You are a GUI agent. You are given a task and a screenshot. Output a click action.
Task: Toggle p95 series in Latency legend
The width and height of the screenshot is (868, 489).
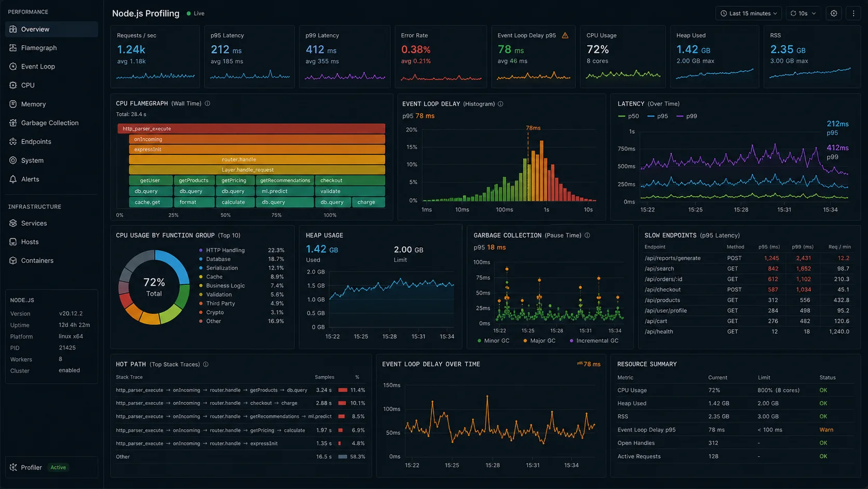pyautogui.click(x=658, y=116)
